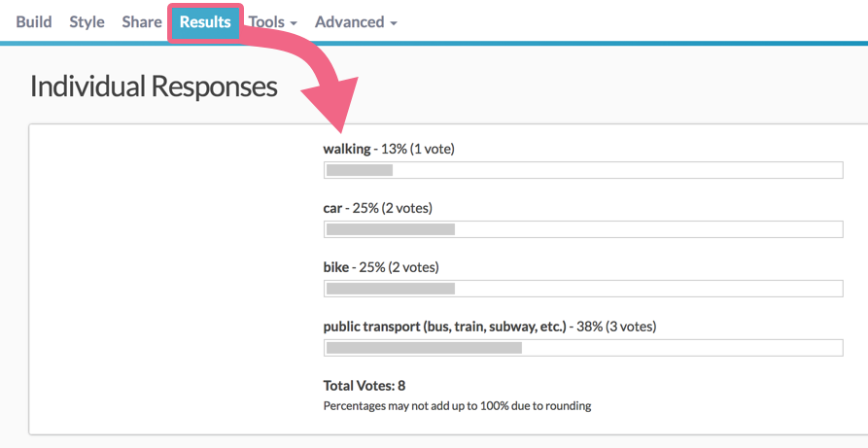
Task: Click the Total Votes: 8 text
Action: pos(365,386)
